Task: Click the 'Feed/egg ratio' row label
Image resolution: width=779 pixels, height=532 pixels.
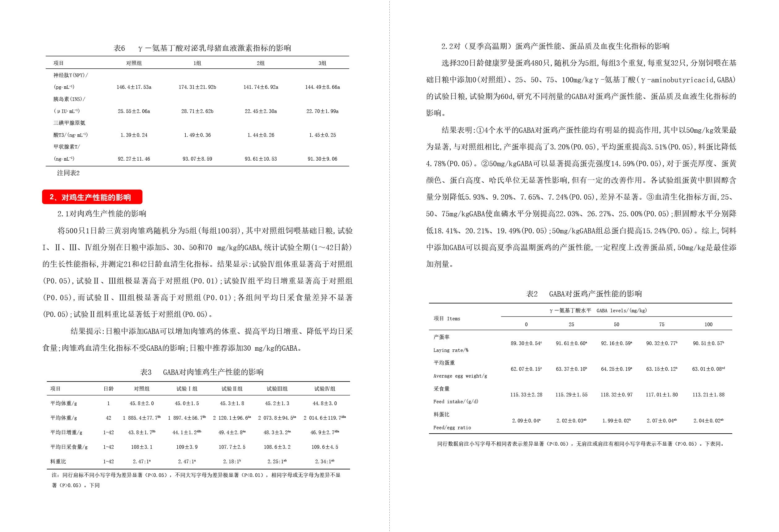Action: (x=452, y=427)
